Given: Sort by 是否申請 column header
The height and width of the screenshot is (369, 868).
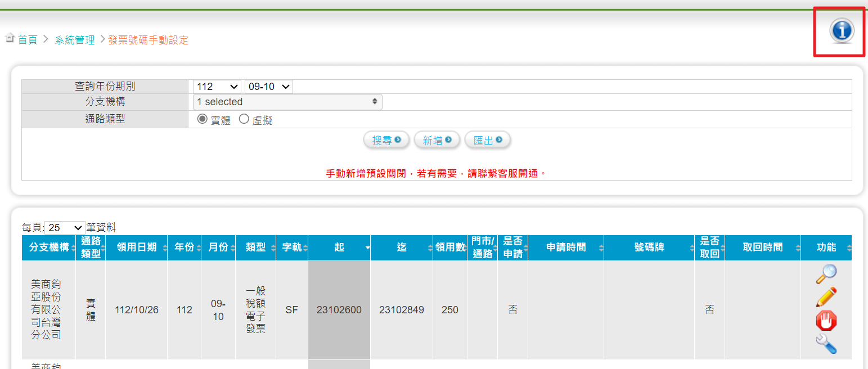Looking at the screenshot, I should (x=512, y=247).
